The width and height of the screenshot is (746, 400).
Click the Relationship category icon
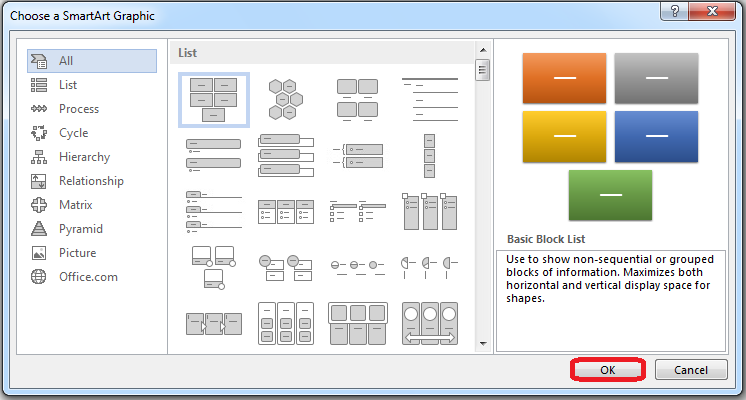[39, 181]
